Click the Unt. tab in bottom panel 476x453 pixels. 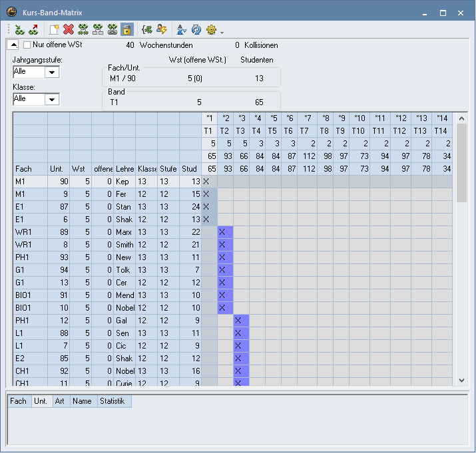42,401
